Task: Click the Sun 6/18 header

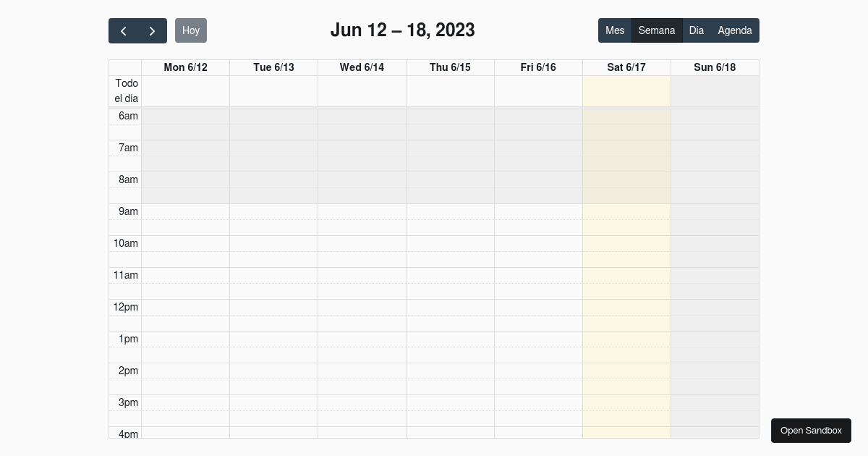Action: [715, 67]
